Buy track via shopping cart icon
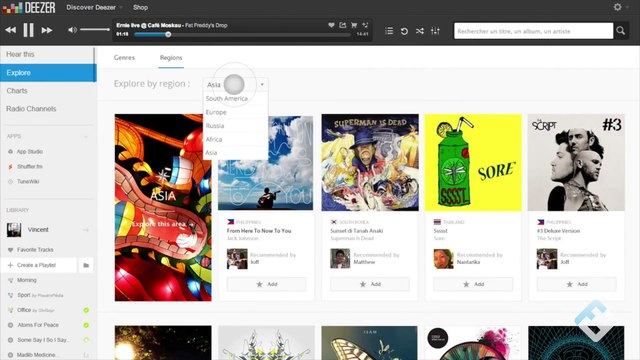This screenshot has height=360, width=640. pos(354,25)
